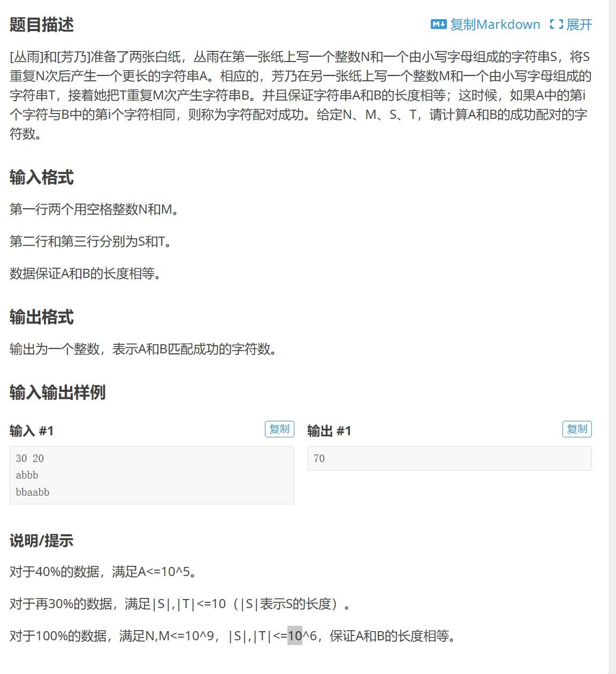Copy sample output #1 with 复制 button
The image size is (616, 674).
(x=577, y=429)
